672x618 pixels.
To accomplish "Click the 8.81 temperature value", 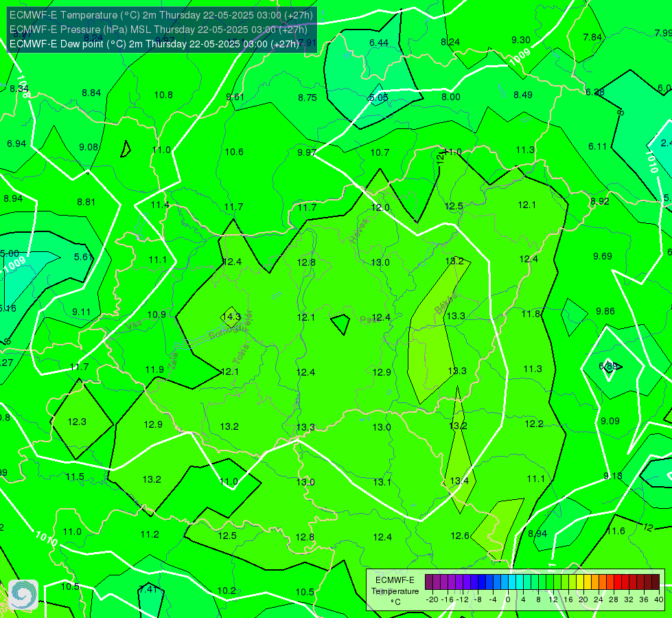I will (x=86, y=202).
